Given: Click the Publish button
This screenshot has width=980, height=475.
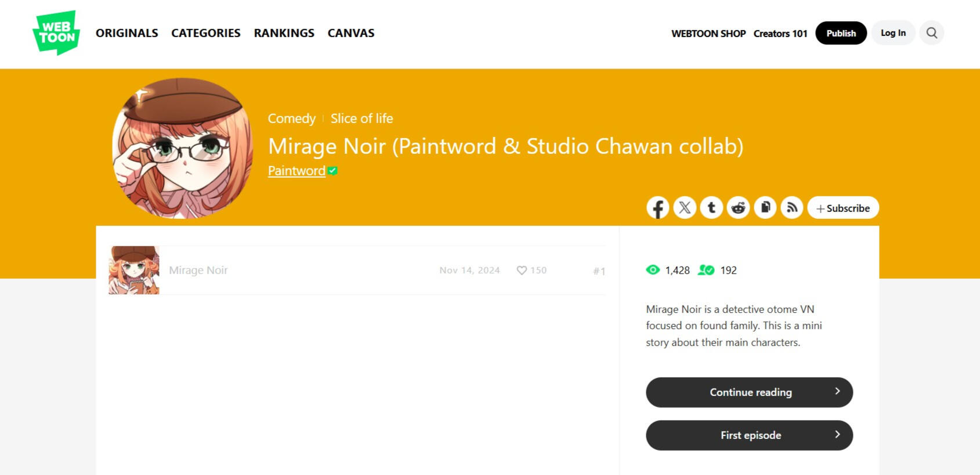Looking at the screenshot, I should click(x=841, y=33).
